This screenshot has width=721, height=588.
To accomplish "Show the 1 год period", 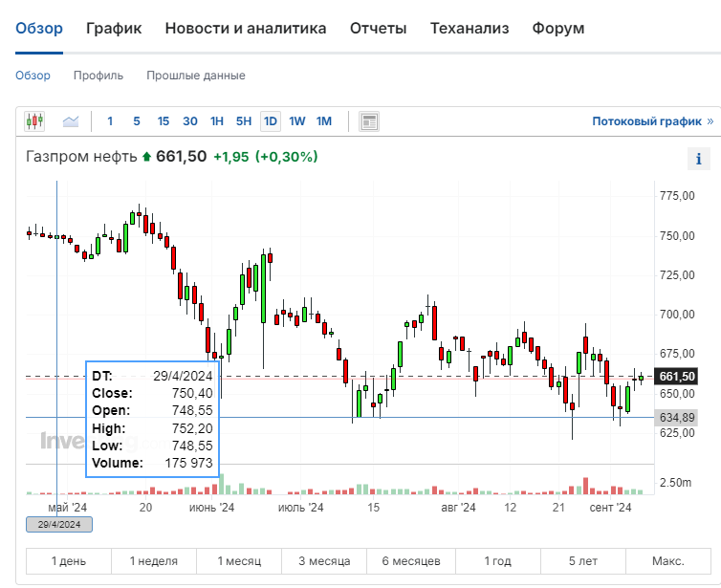I will [x=497, y=561].
